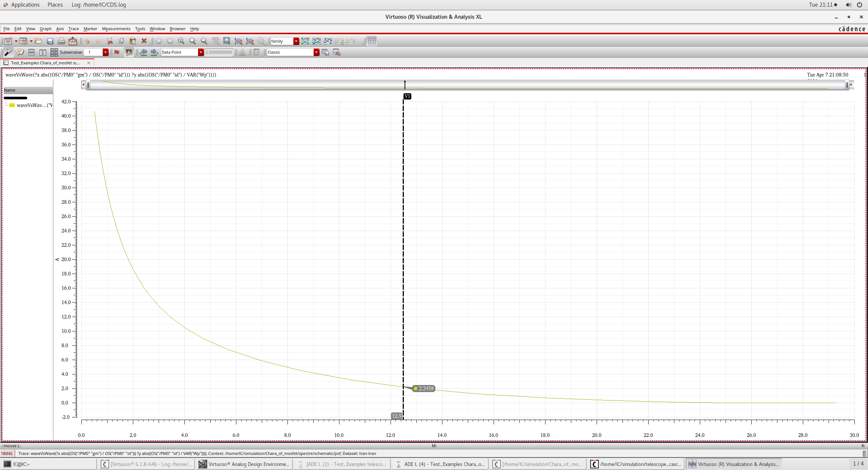Undo the last action
This screenshot has height=470, width=868.
[x=87, y=41]
